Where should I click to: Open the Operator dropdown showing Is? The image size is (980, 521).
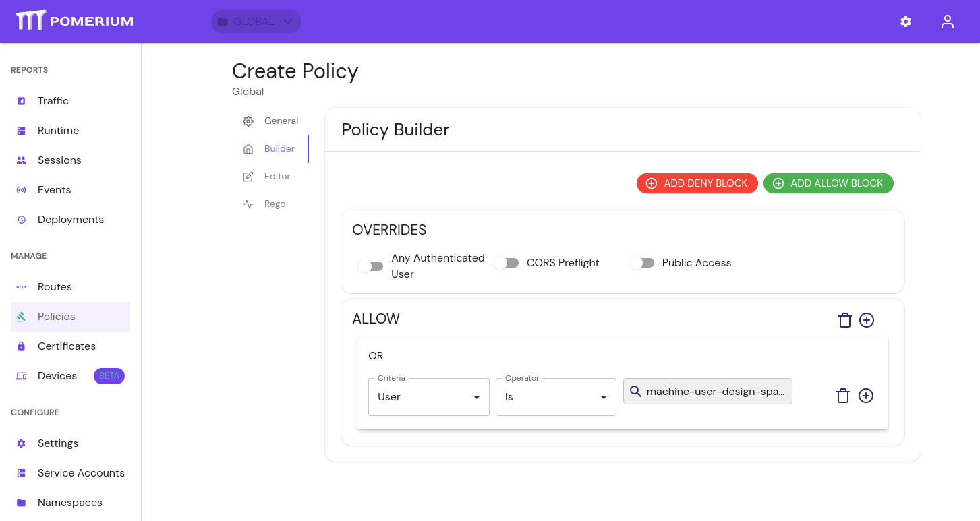click(556, 396)
